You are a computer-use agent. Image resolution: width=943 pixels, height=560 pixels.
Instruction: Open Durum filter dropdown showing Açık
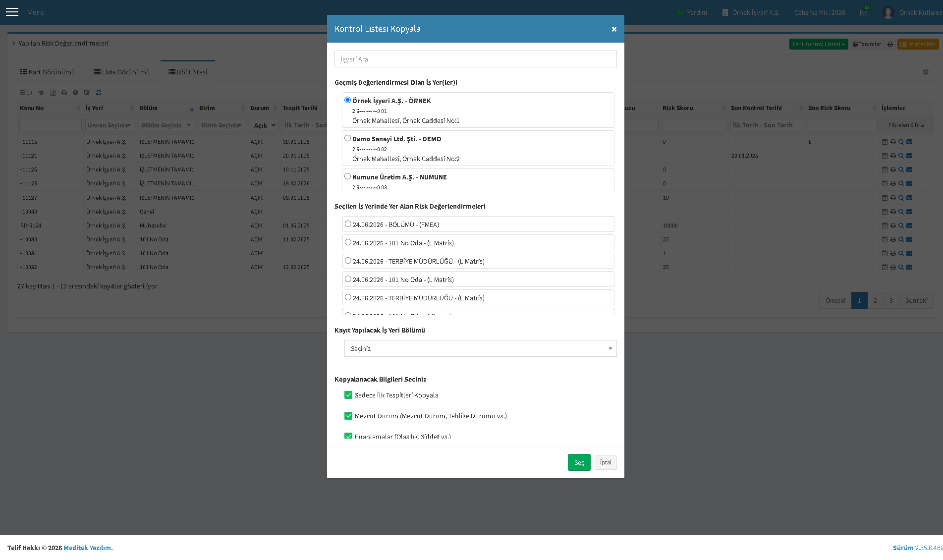tap(264, 125)
